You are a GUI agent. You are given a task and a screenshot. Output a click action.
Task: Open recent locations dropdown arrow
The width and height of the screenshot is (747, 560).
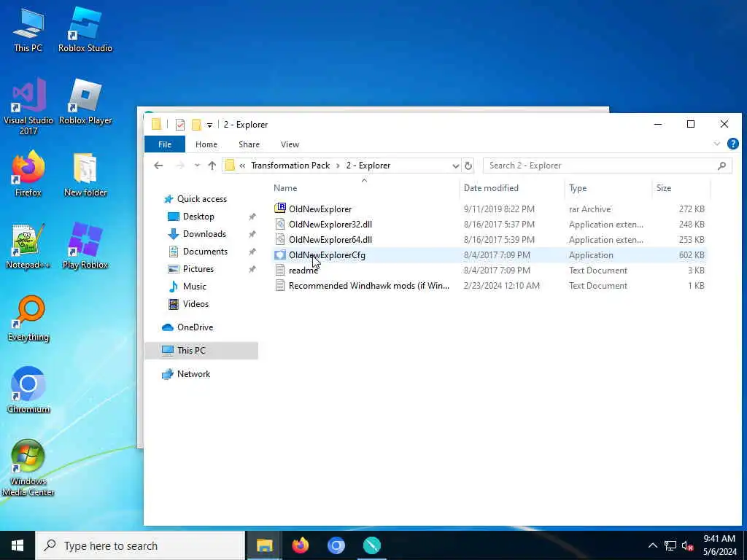197,166
